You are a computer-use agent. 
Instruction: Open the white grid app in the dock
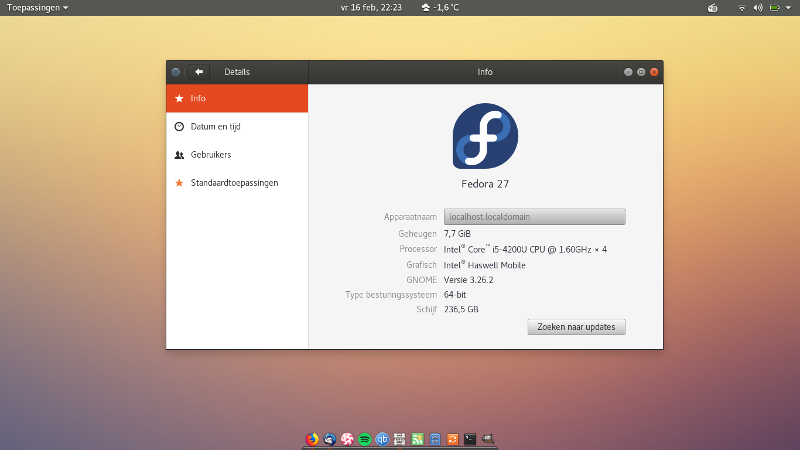[399, 439]
